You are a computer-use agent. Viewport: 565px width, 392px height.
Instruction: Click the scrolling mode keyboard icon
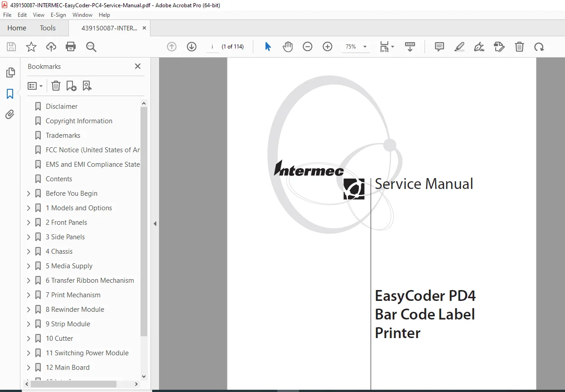click(410, 47)
